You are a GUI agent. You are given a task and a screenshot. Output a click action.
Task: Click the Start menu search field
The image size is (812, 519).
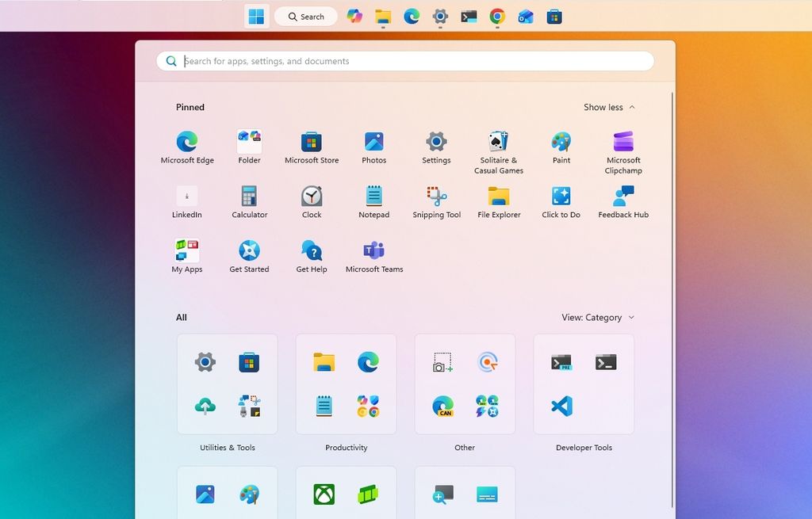coord(405,61)
